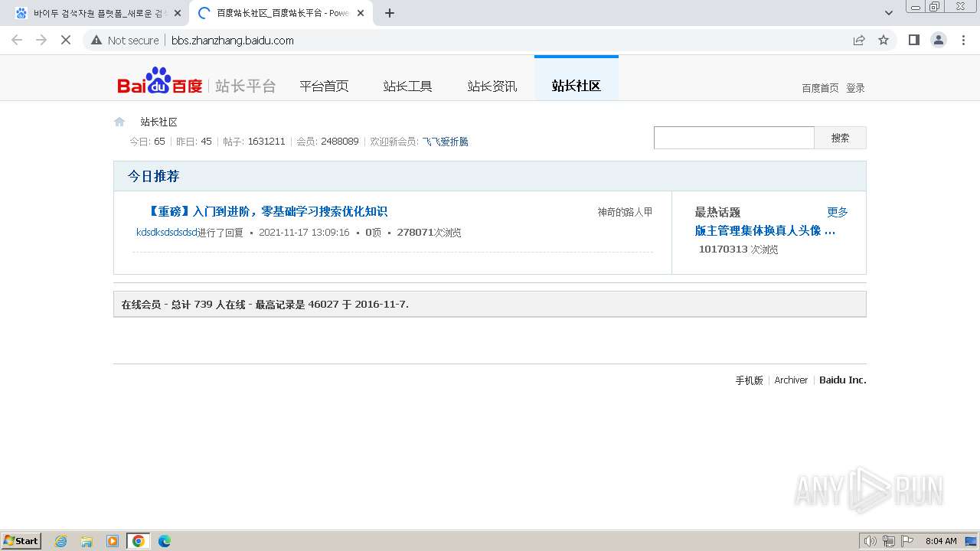Open volume speaker tray icon
This screenshot has height=551, width=980.
[x=870, y=541]
